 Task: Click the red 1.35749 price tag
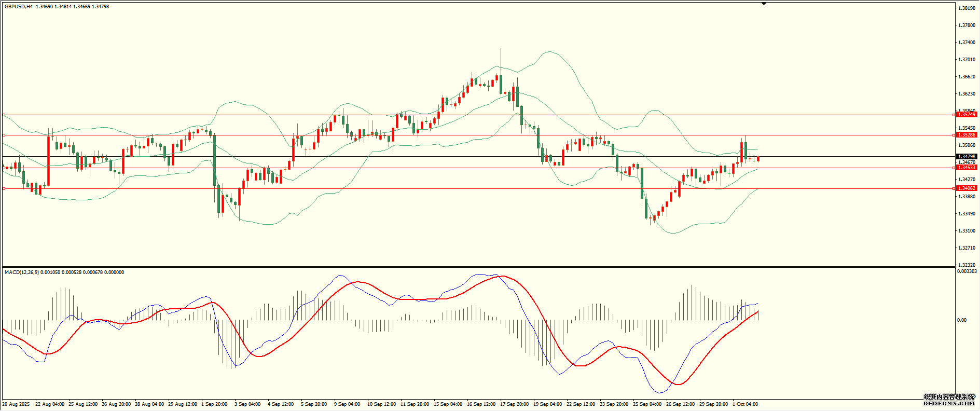pyautogui.click(x=966, y=115)
